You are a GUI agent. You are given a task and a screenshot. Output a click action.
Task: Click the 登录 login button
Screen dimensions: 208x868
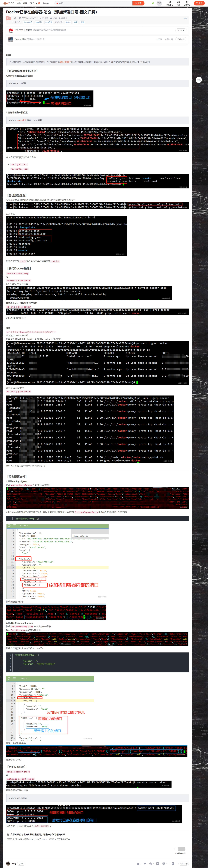(159, 3)
